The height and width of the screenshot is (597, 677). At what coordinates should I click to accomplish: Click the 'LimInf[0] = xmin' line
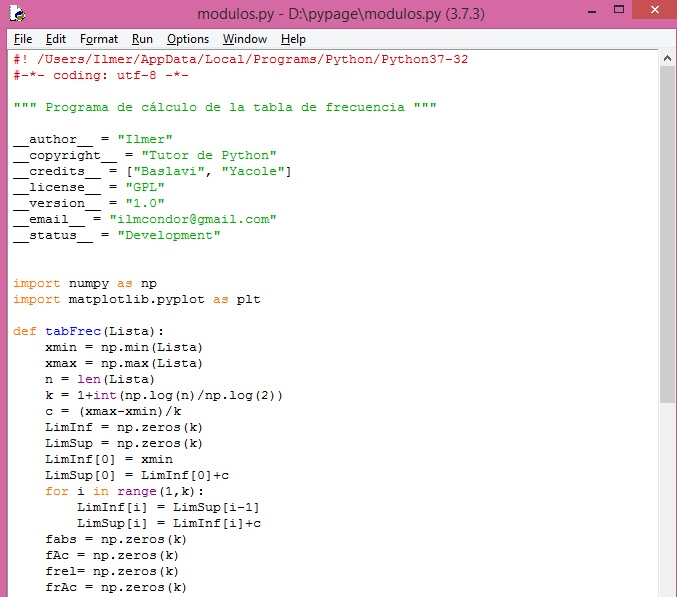[x=109, y=459]
